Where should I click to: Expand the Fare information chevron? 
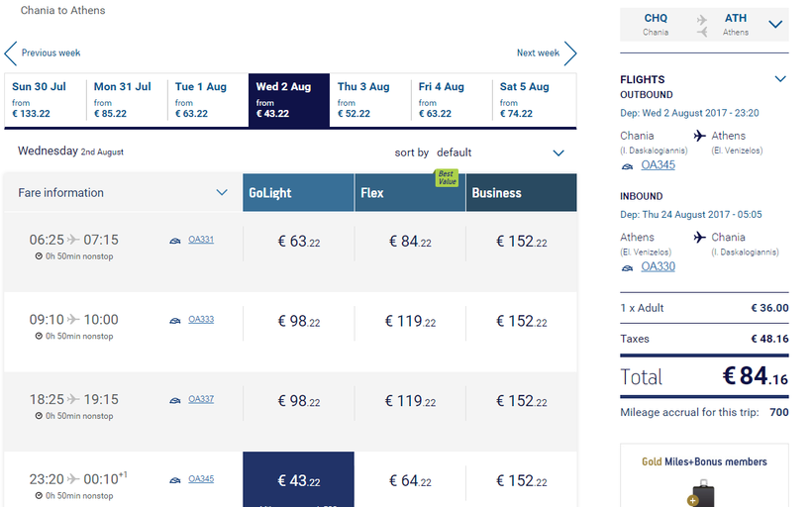tap(222, 193)
